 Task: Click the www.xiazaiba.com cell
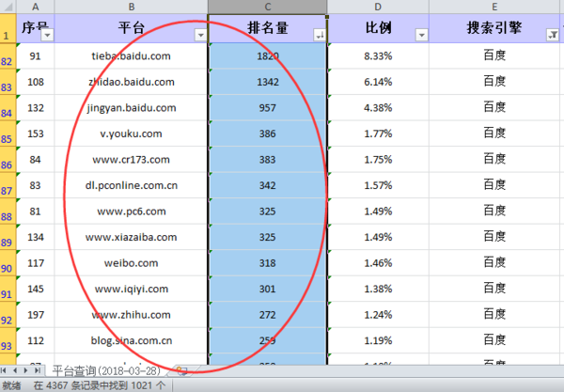coord(132,237)
